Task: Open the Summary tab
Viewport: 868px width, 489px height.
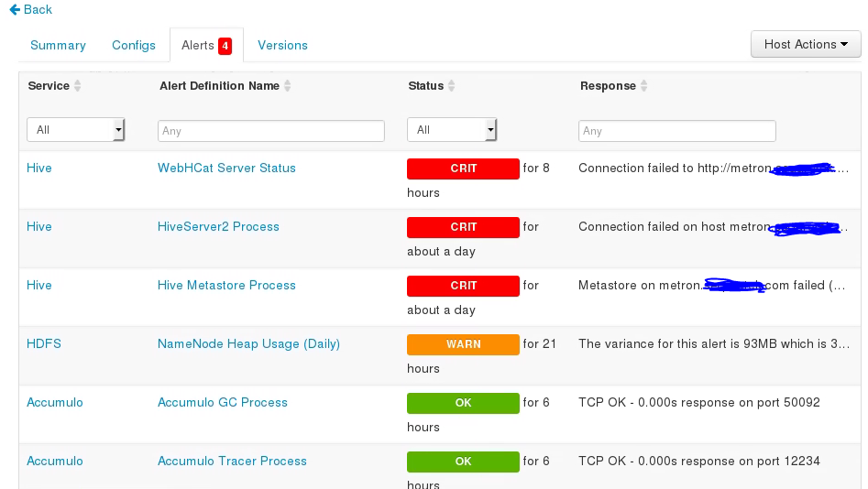Action: 58,46
